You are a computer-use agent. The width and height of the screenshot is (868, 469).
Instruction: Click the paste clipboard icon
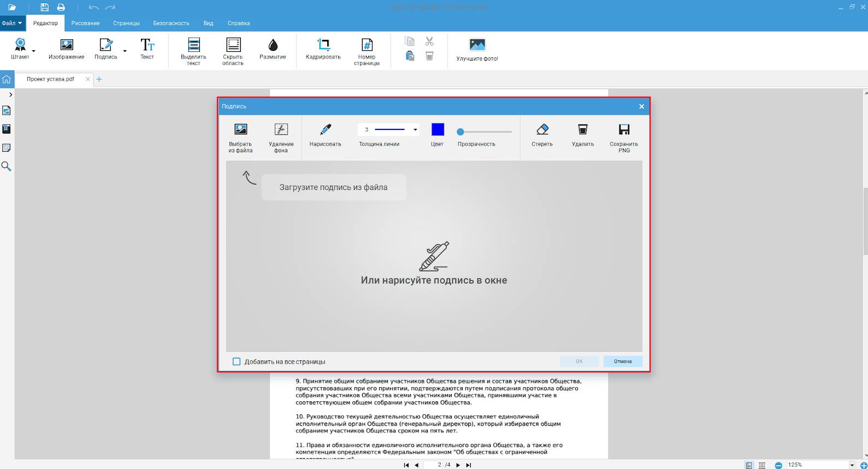410,56
